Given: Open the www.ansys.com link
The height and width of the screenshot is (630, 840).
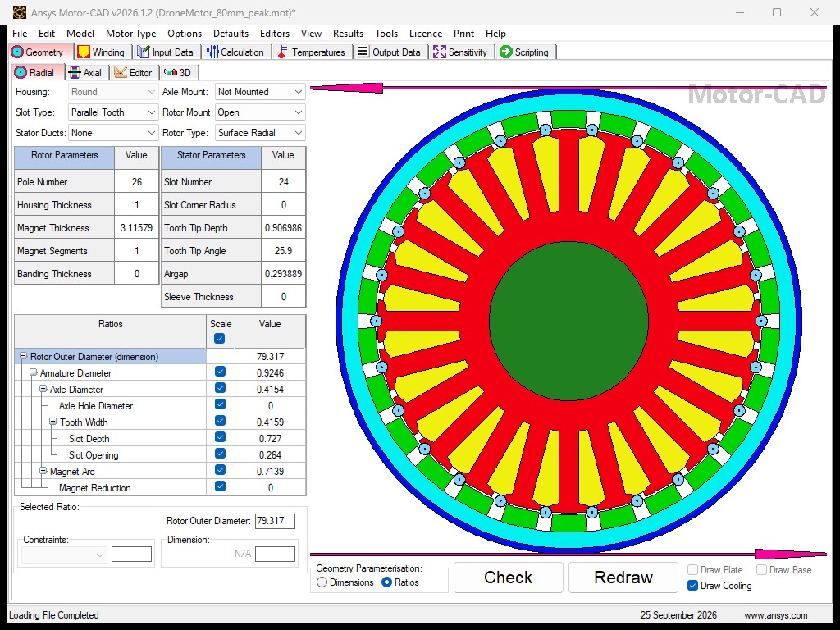Looking at the screenshot, I should [x=776, y=615].
